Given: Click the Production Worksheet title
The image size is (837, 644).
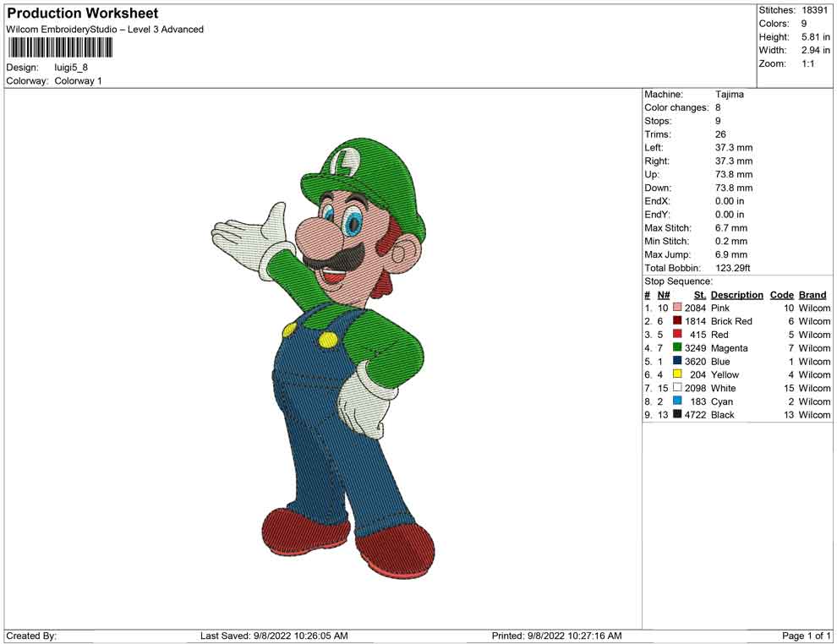Looking at the screenshot, I should click(x=83, y=14).
